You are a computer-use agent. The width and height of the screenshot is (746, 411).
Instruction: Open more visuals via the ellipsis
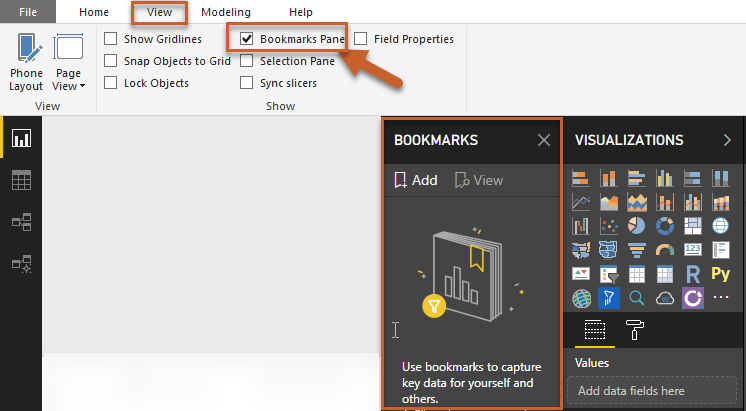click(x=720, y=297)
